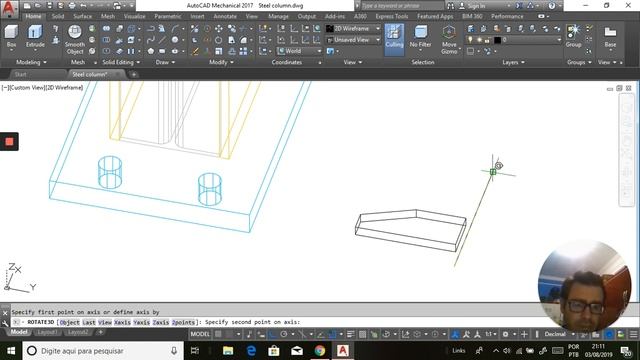
Task: Switch to the Visualize ribbon tab
Action: tap(134, 16)
